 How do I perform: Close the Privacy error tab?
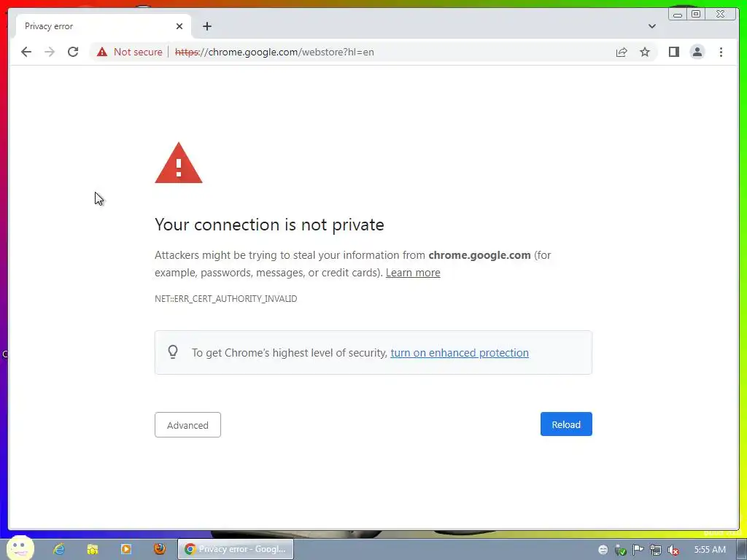tap(179, 26)
